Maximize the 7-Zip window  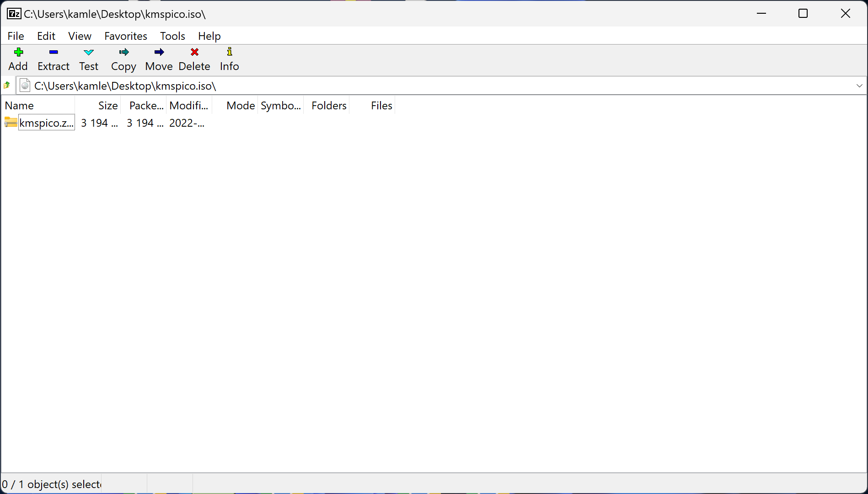pyautogui.click(x=803, y=13)
